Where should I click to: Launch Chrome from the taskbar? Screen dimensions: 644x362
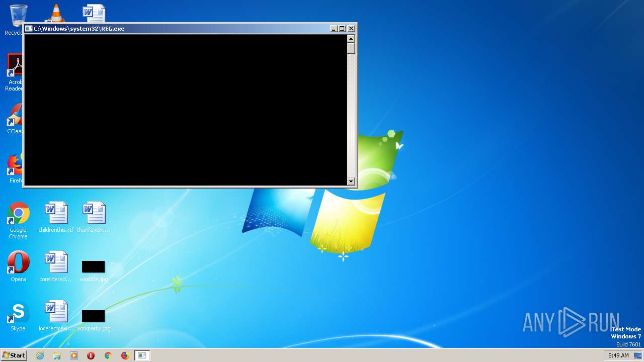(x=108, y=355)
